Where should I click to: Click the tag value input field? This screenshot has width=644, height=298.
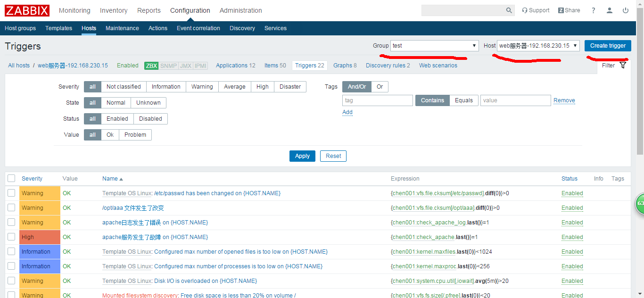pos(516,100)
